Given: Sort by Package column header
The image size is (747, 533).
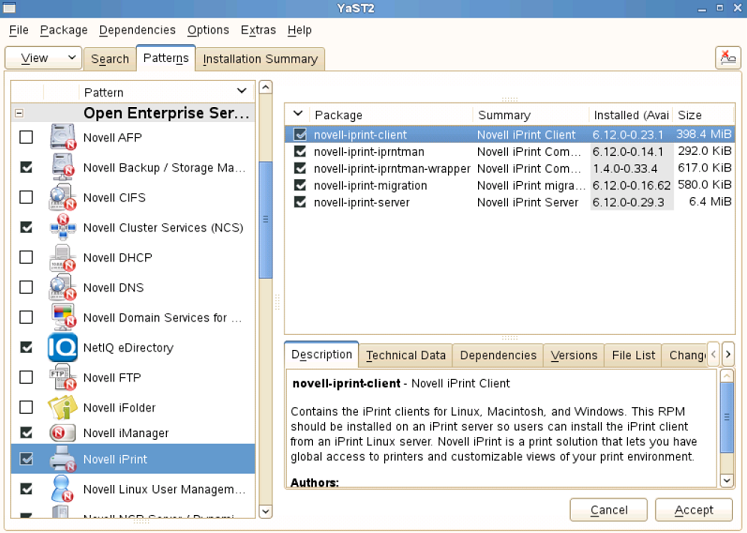Looking at the screenshot, I should tap(391, 115).
